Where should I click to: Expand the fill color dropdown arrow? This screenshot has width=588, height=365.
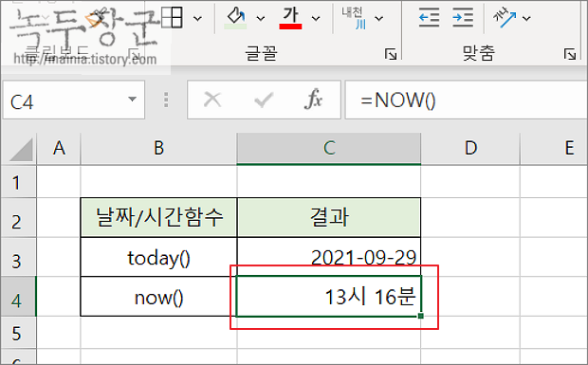[261, 18]
